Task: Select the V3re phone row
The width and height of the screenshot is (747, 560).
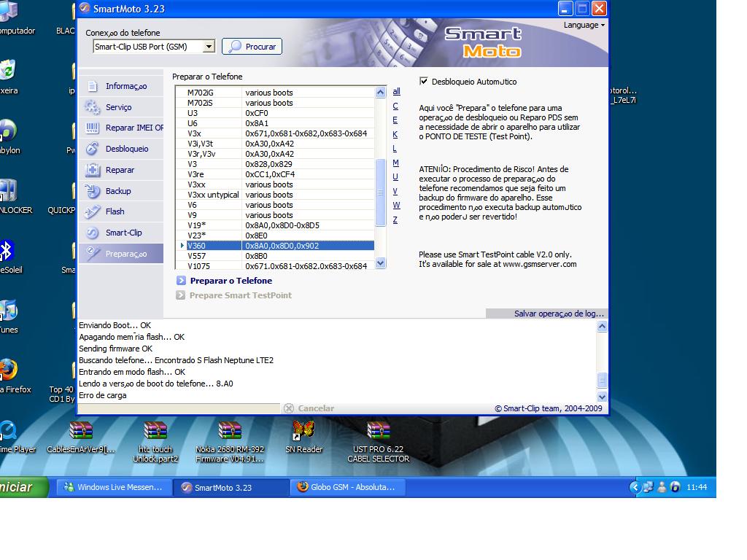Action: pyautogui.click(x=275, y=174)
